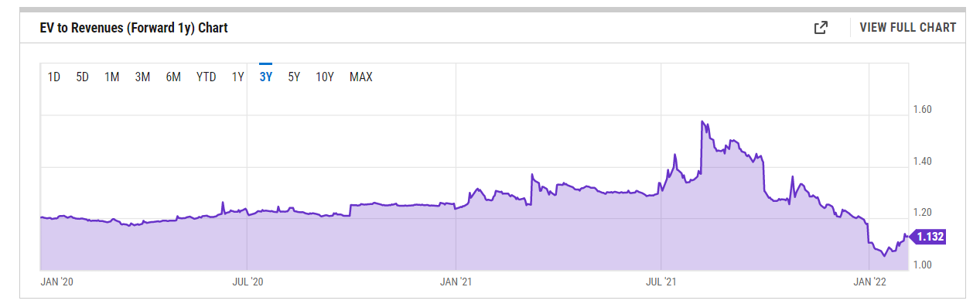Show MAX time range

click(361, 77)
